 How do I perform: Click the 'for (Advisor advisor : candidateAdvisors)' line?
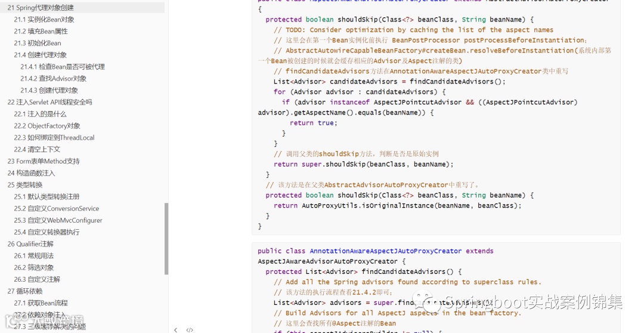coord(360,92)
